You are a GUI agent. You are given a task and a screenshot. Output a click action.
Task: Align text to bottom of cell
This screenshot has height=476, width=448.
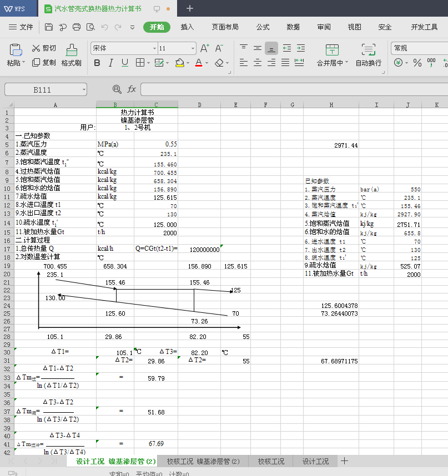[x=271, y=49]
